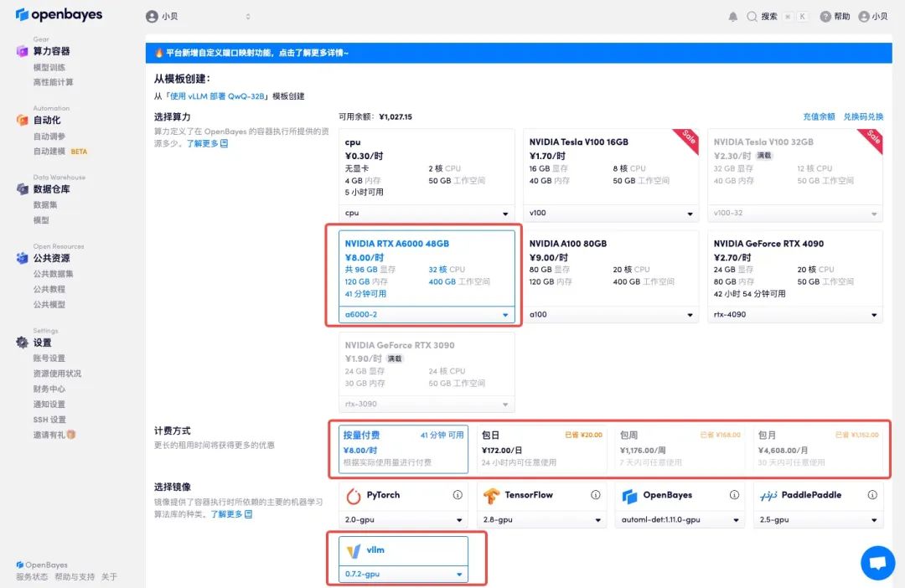Open 公共教程 in sidebar
Image resolution: width=905 pixels, height=588 pixels.
click(x=49, y=289)
